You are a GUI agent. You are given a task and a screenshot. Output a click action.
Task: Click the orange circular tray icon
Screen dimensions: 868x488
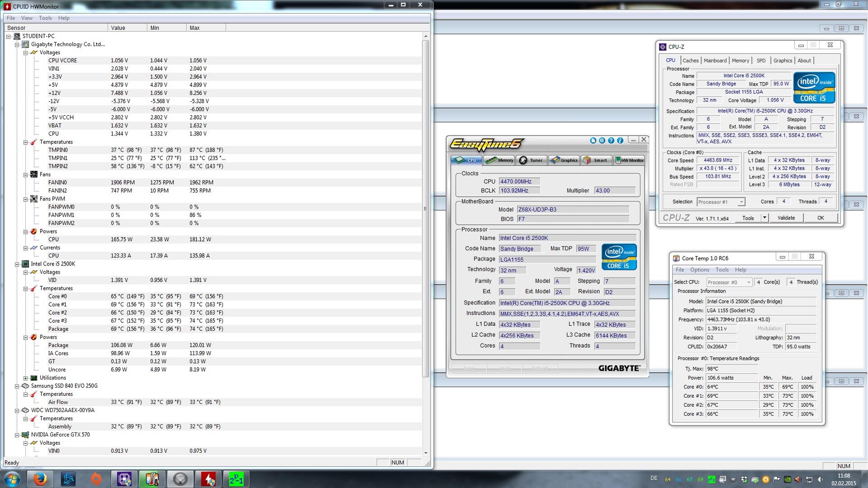point(766,479)
